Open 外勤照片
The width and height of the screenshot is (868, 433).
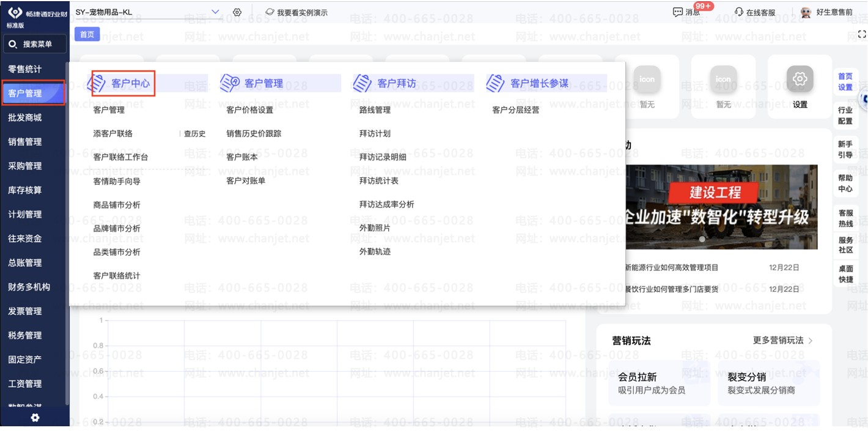(375, 228)
